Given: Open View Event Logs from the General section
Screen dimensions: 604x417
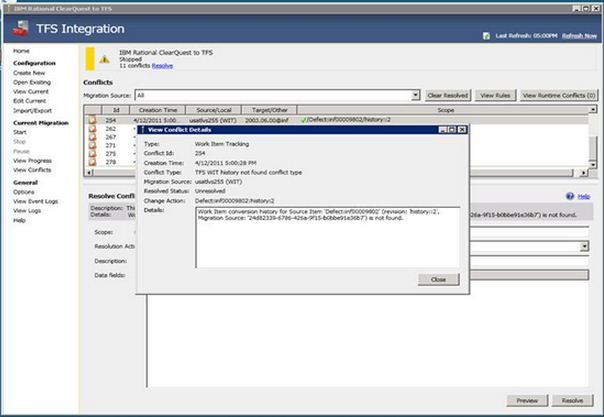Looking at the screenshot, I should tap(35, 201).
